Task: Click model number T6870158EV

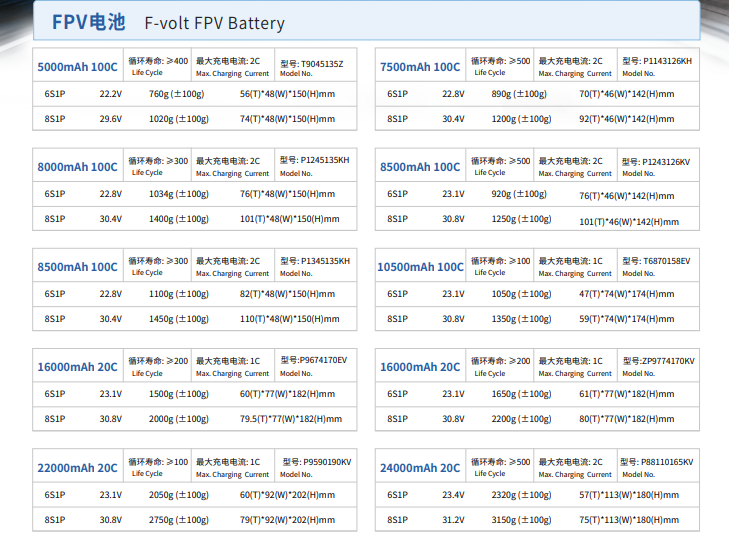Action: (667, 261)
